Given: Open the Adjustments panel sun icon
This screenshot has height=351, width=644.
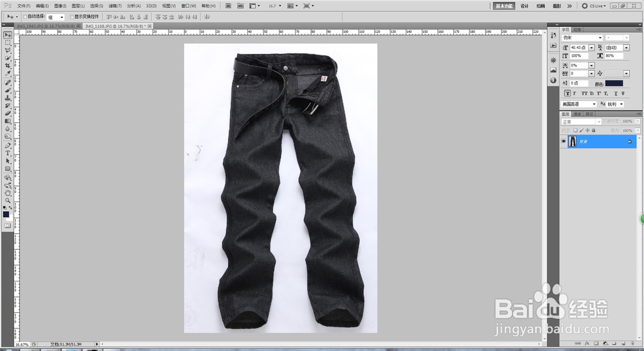Looking at the screenshot, I should coord(553,61).
